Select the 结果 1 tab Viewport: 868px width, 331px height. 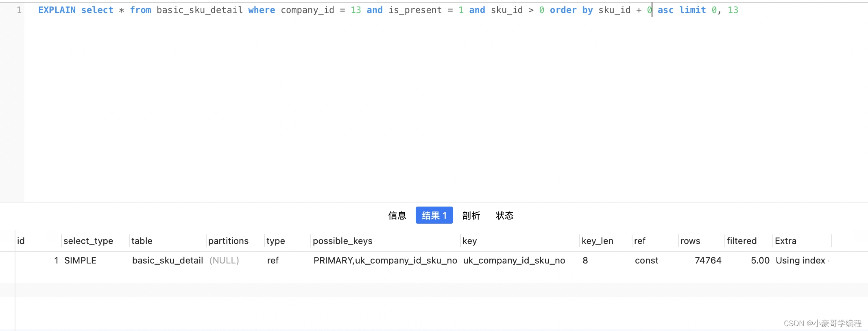point(434,215)
